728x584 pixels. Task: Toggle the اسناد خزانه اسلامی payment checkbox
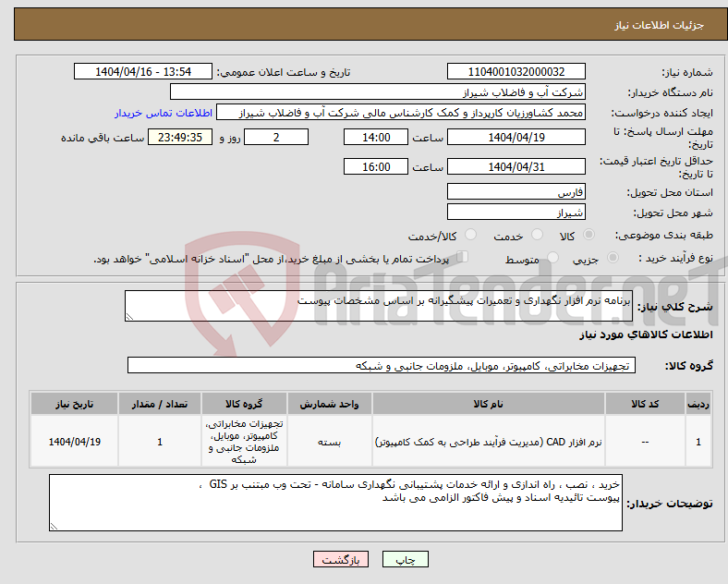point(463,257)
